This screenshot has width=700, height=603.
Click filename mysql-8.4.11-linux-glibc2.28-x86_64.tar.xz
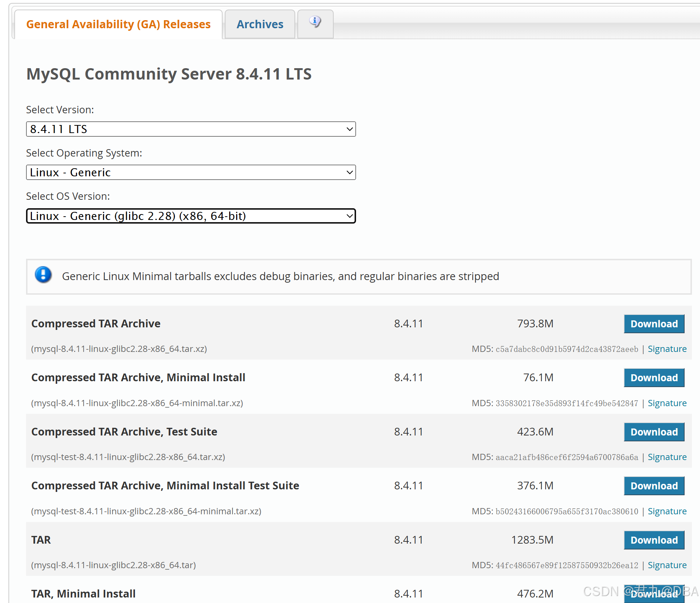[119, 349]
